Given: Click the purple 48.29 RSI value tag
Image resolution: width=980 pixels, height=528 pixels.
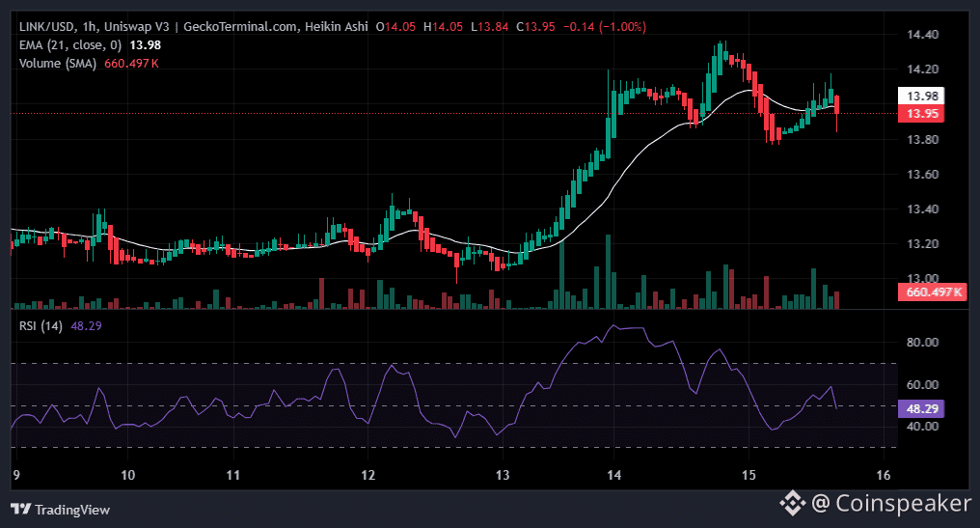Looking at the screenshot, I should coord(921,408).
